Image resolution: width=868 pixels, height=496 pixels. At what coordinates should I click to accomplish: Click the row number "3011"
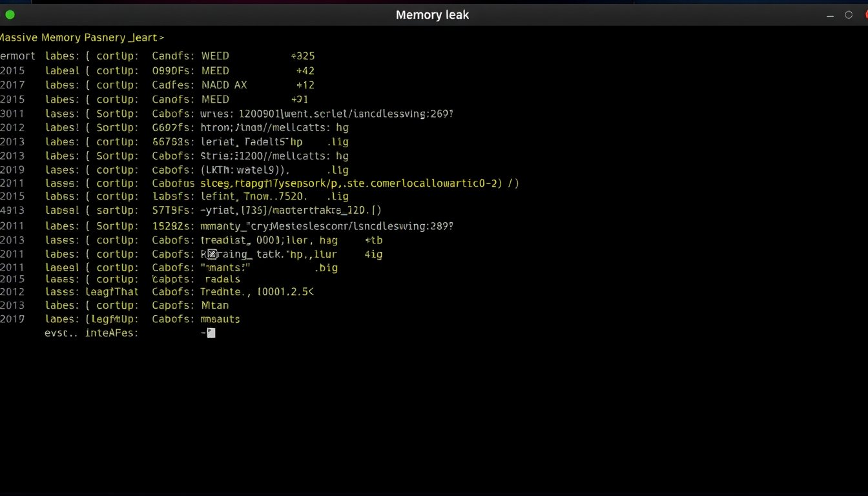pos(12,114)
